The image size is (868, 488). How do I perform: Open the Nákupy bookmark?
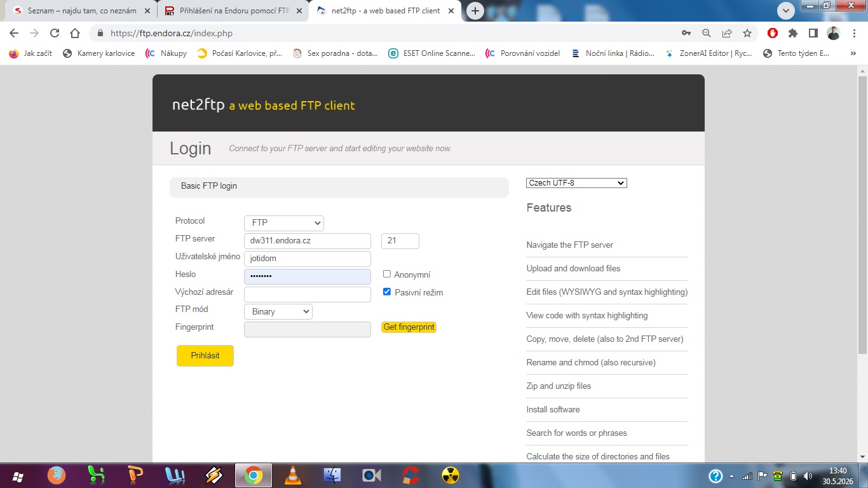[166, 53]
